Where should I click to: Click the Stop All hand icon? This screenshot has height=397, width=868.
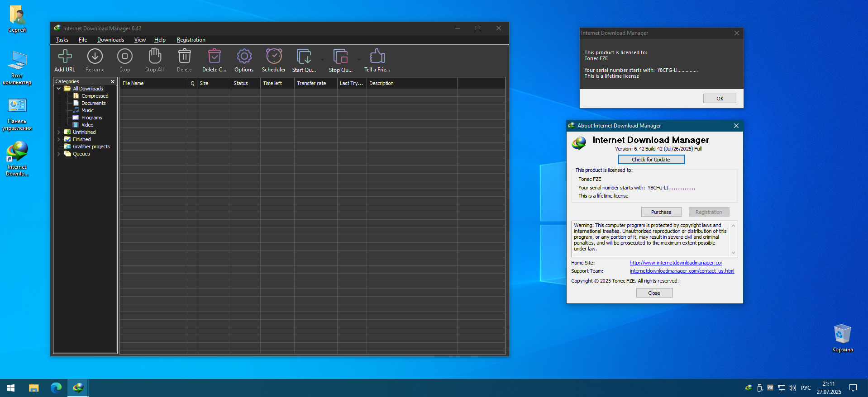(x=155, y=57)
